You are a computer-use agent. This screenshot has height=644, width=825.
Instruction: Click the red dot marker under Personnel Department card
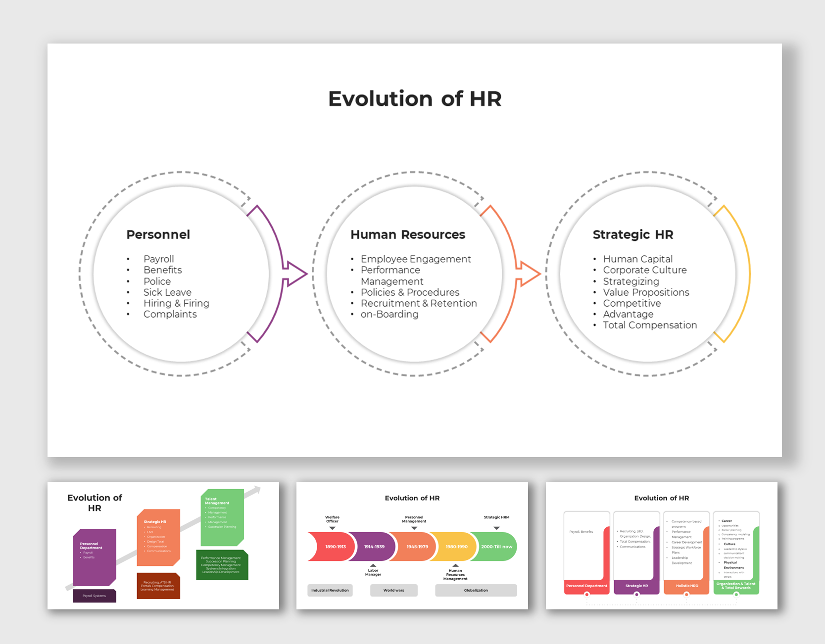pos(587,595)
